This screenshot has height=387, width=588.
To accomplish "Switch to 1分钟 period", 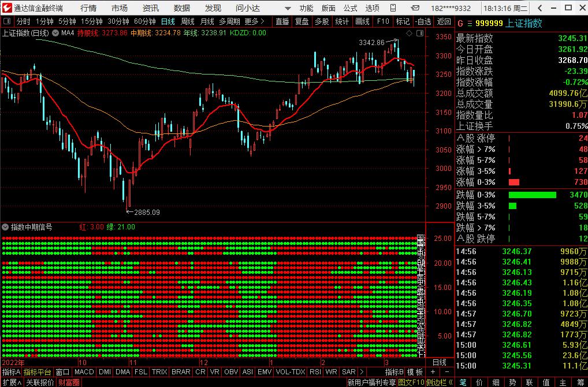I will (44, 22).
